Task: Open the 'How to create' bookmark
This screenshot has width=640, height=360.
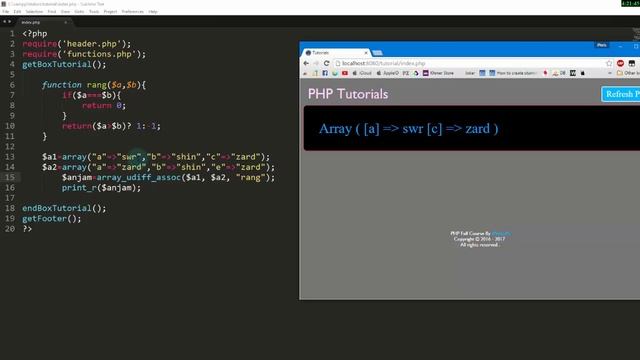Action: (513, 73)
